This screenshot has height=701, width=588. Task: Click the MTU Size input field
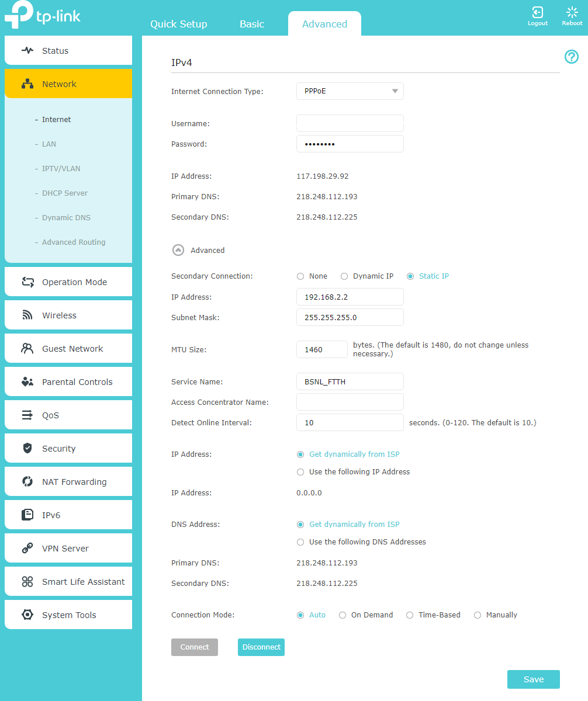pos(321,349)
